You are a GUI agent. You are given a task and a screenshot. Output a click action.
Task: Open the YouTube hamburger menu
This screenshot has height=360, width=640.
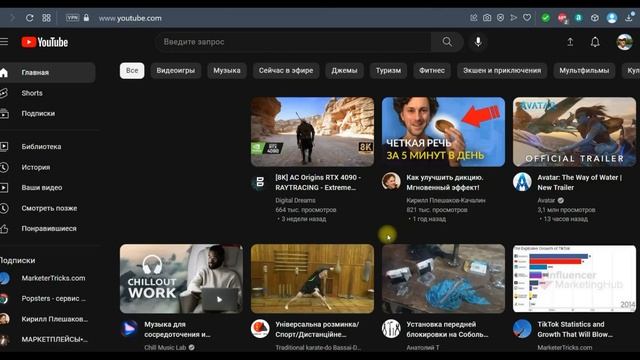[x=4, y=42]
